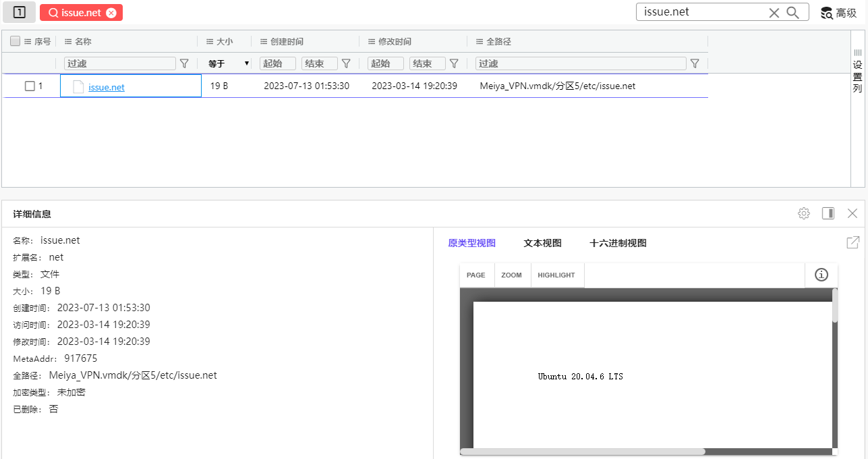Switch to 十六进制视图 tab
The image size is (868, 459).
point(618,243)
